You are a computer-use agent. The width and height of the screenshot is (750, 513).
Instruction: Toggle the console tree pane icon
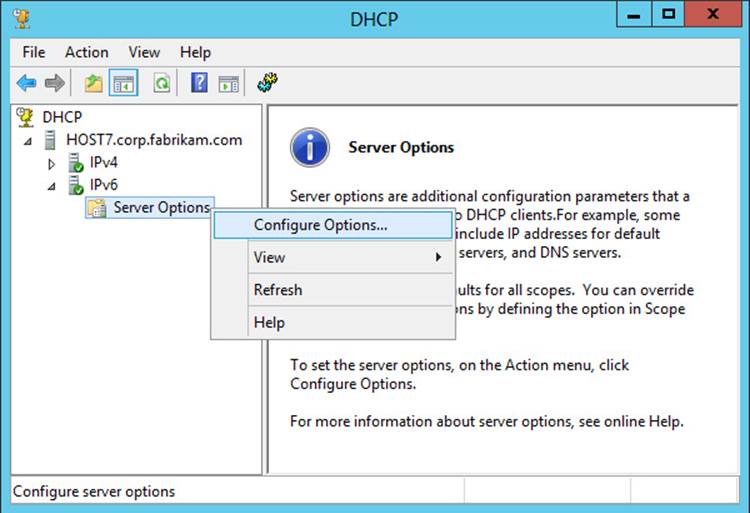coord(123,83)
